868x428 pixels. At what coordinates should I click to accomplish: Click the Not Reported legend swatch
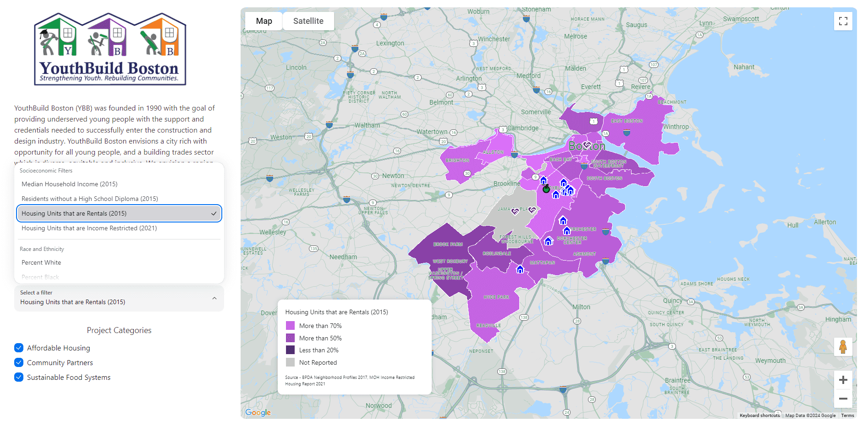[x=290, y=362]
